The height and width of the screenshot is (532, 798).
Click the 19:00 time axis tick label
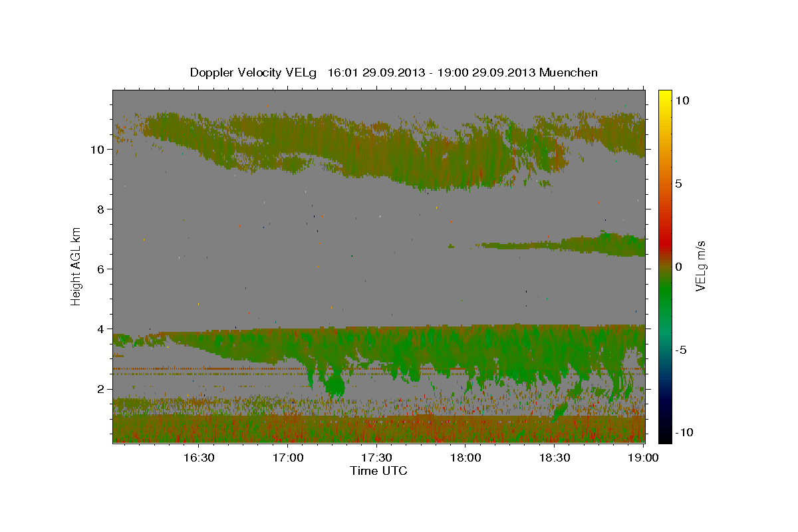(x=643, y=458)
